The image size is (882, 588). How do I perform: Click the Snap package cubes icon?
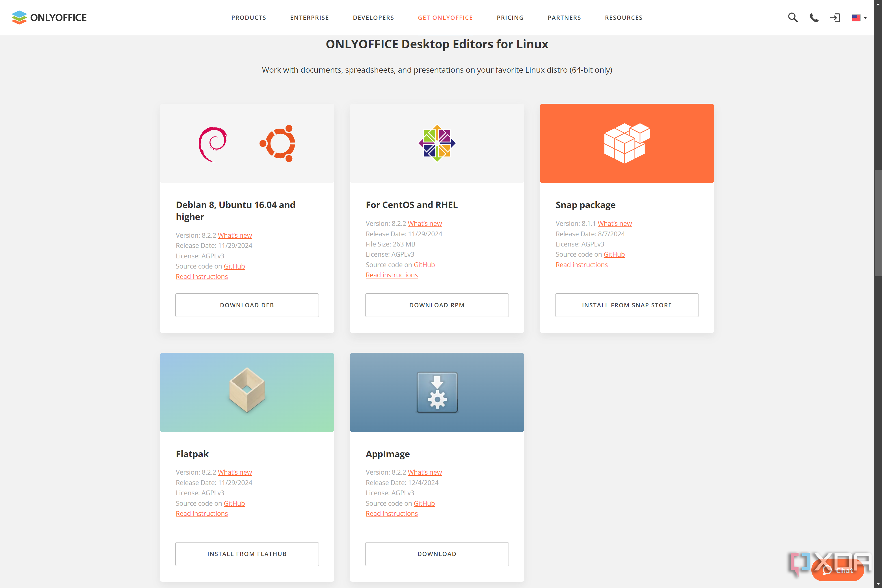click(x=627, y=143)
